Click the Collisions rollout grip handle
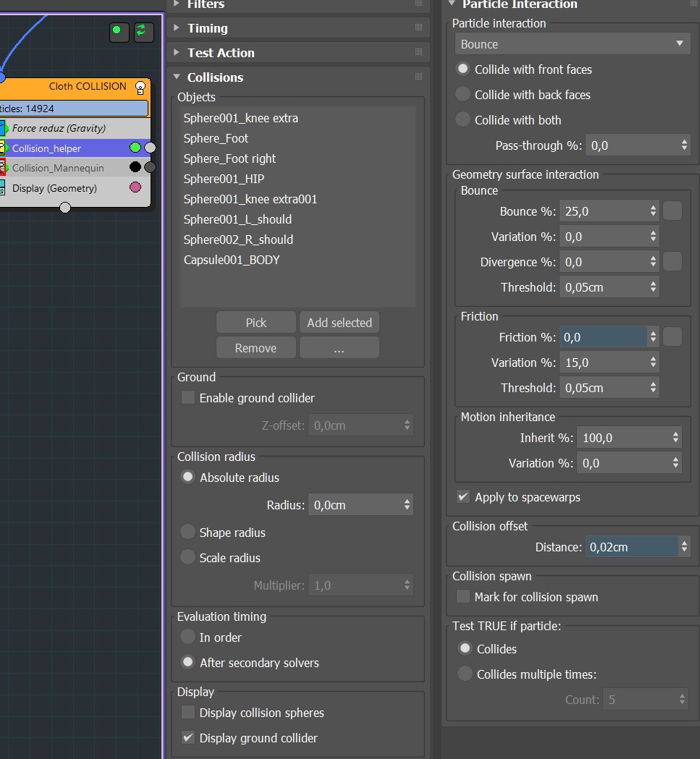Image resolution: width=700 pixels, height=759 pixels. tap(418, 77)
